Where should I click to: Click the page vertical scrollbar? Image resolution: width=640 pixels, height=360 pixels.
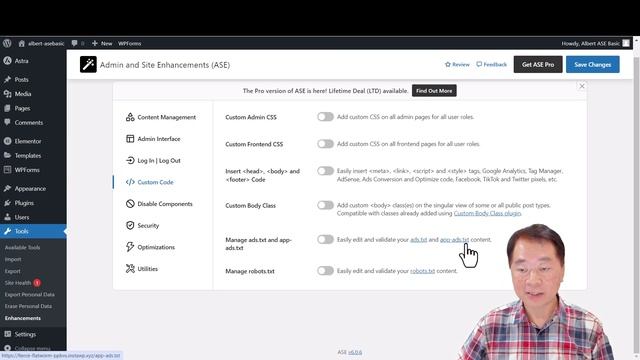(x=636, y=204)
